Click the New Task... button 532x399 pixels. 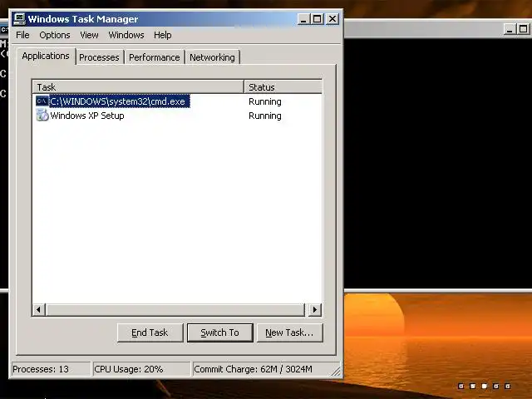[289, 332]
